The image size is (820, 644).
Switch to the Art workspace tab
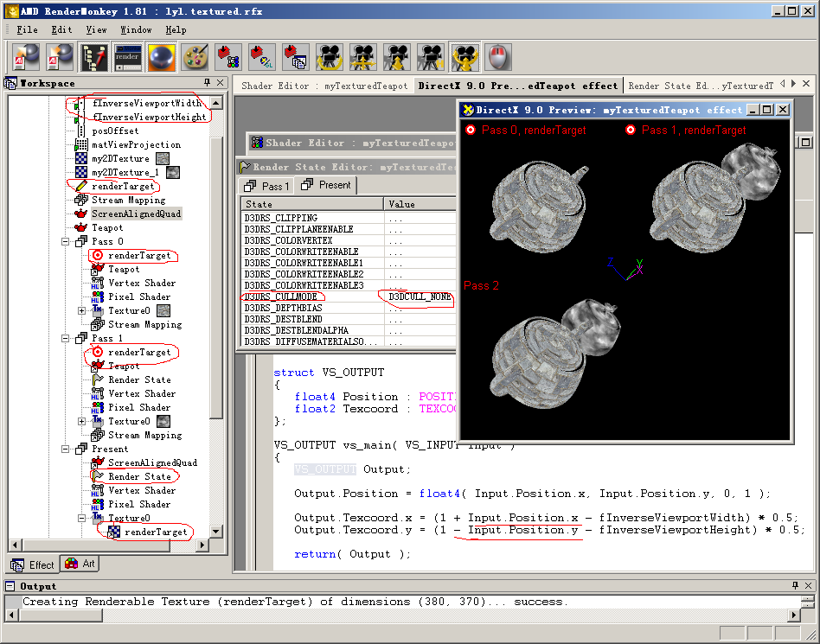pyautogui.click(x=80, y=564)
